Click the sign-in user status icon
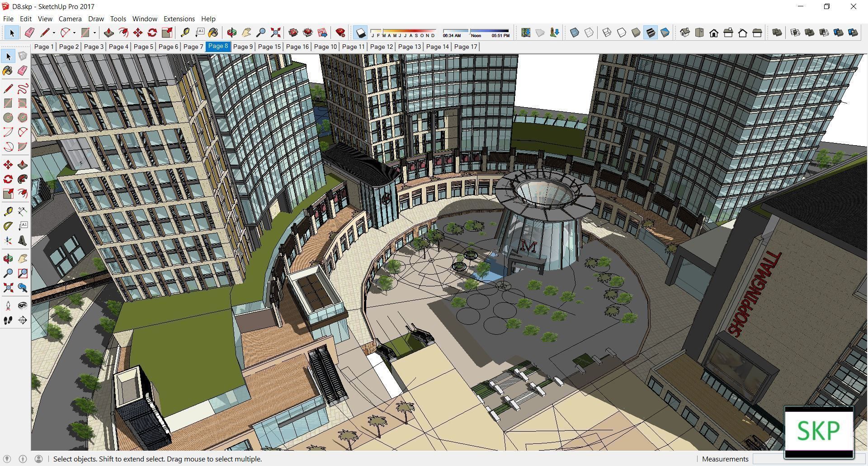868x466 pixels. pyautogui.click(x=38, y=459)
